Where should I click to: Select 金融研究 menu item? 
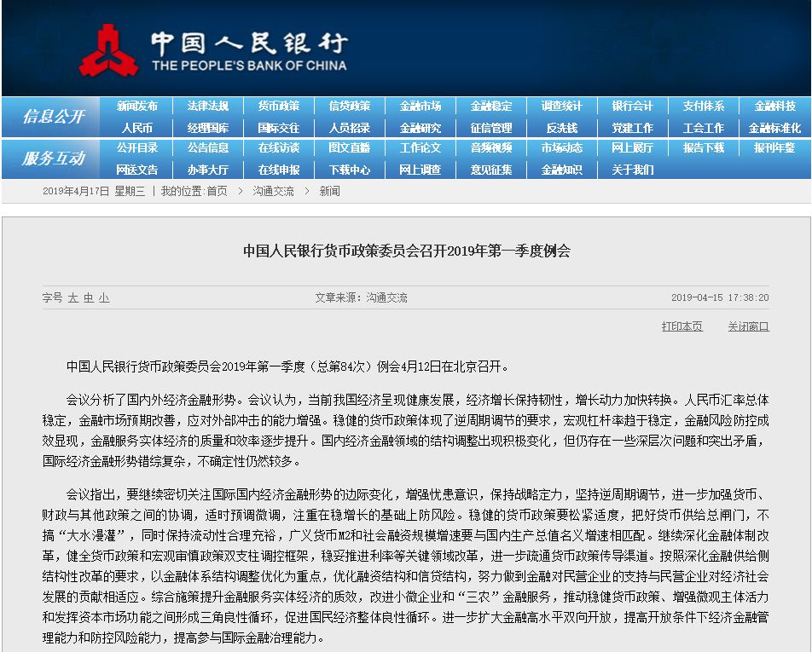pyautogui.click(x=420, y=128)
